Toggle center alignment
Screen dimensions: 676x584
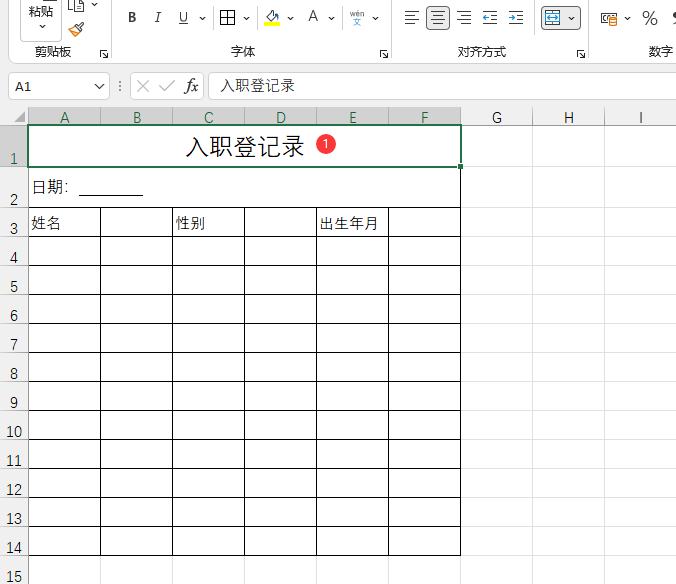pyautogui.click(x=438, y=18)
